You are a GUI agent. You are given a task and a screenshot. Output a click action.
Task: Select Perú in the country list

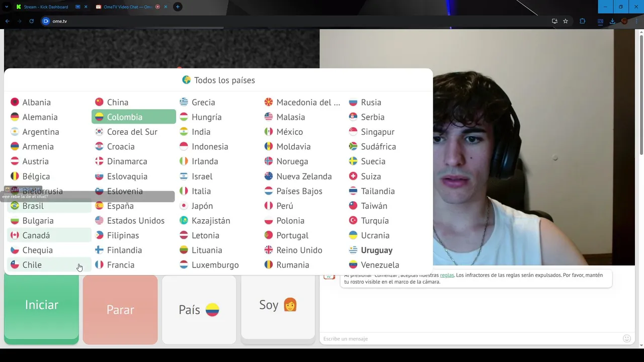[x=302, y=206]
